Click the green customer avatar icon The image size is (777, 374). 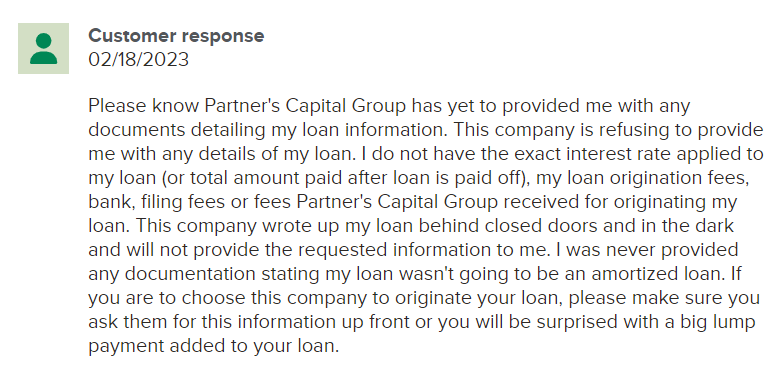[x=44, y=49]
